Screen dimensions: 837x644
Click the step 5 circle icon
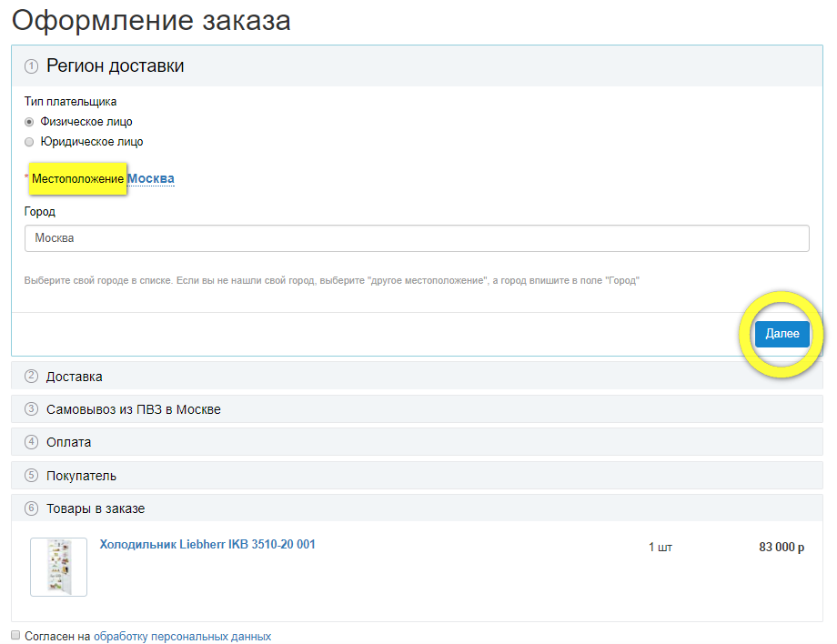[32, 476]
